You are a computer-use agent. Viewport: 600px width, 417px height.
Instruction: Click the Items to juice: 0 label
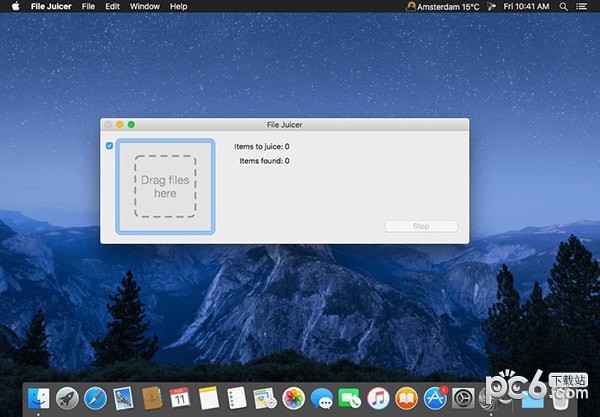(262, 147)
